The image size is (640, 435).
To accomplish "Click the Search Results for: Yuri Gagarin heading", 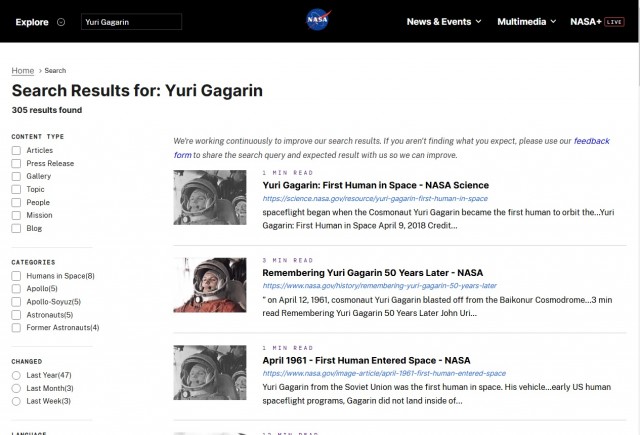I will [137, 91].
